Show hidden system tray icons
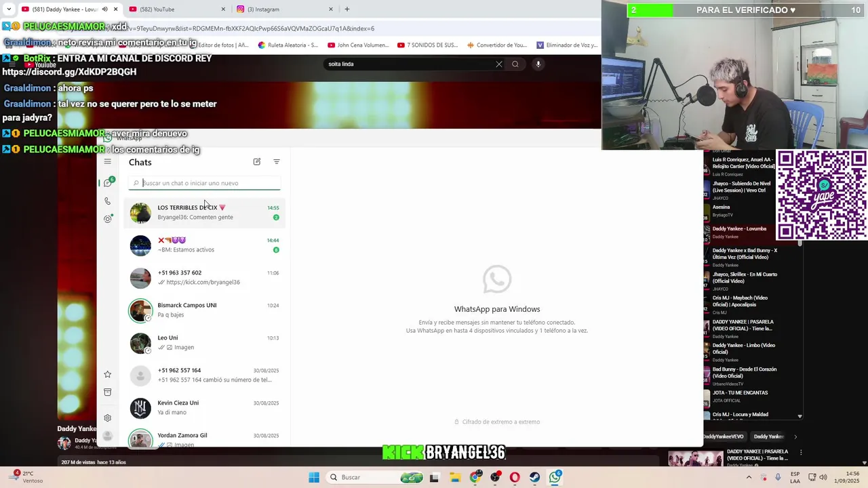 coord(751,477)
